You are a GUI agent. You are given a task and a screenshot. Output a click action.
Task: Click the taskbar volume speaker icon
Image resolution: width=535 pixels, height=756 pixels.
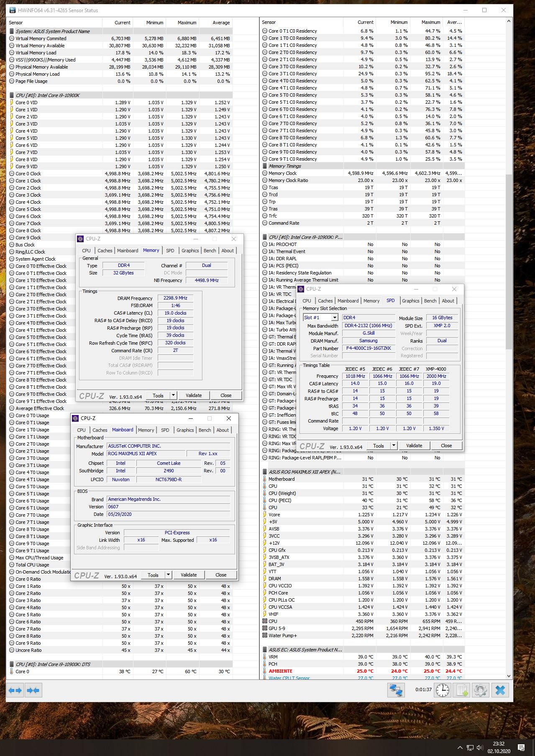point(480,748)
